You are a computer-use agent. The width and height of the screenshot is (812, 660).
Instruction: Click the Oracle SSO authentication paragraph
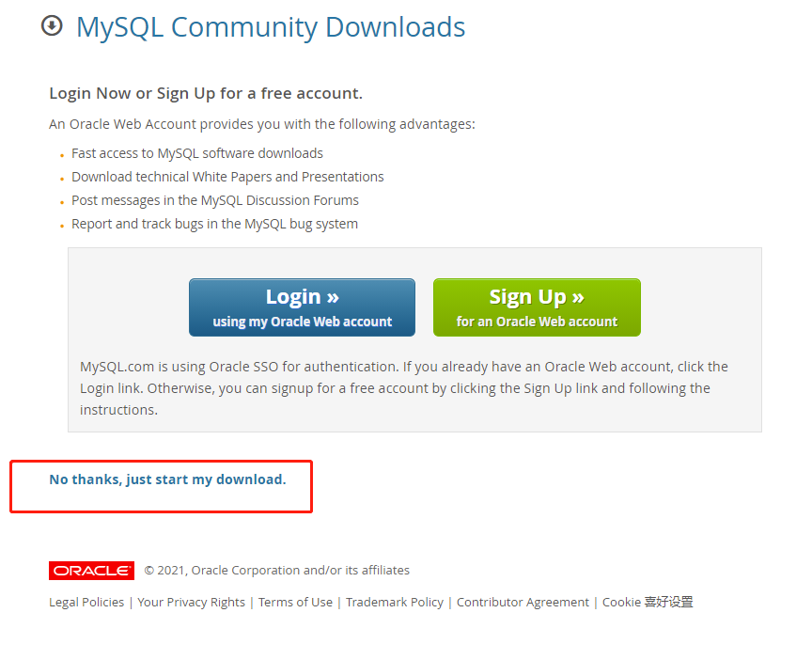pos(404,388)
